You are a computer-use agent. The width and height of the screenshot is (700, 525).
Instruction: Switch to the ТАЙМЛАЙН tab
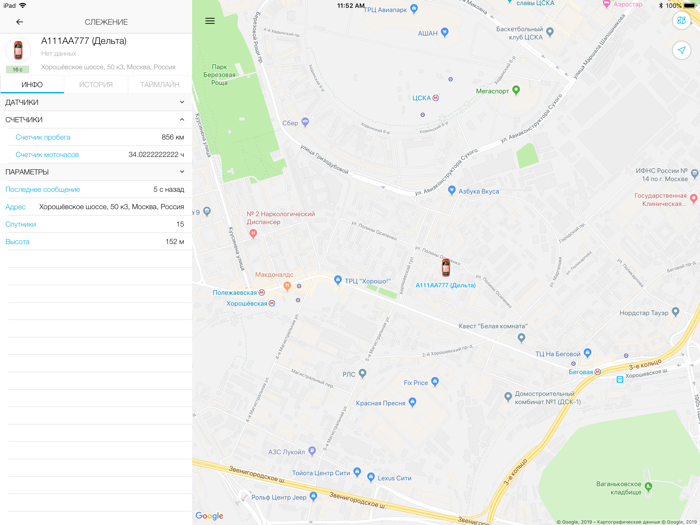coord(160,84)
